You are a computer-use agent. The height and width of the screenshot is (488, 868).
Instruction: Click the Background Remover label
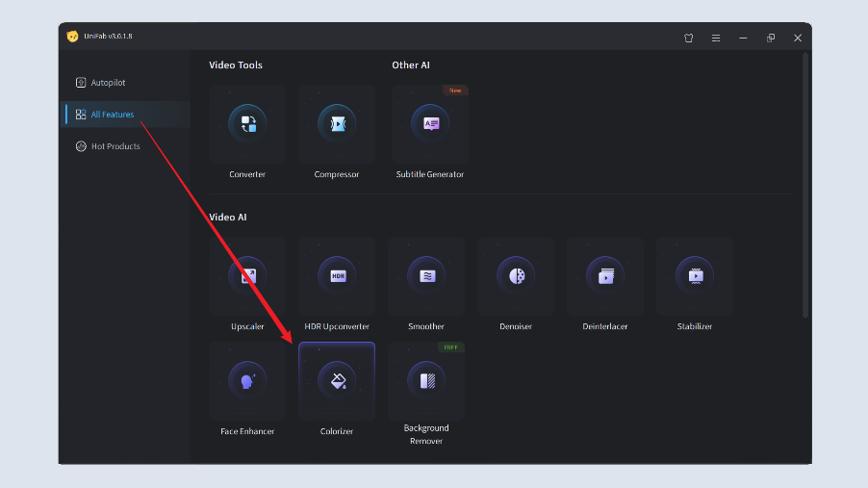426,434
